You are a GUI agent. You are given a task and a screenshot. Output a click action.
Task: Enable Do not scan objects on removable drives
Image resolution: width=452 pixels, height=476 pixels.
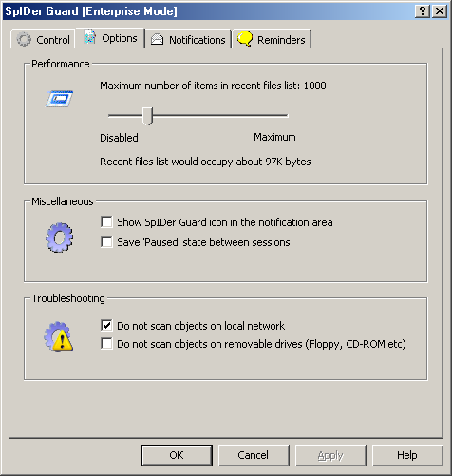click(106, 343)
